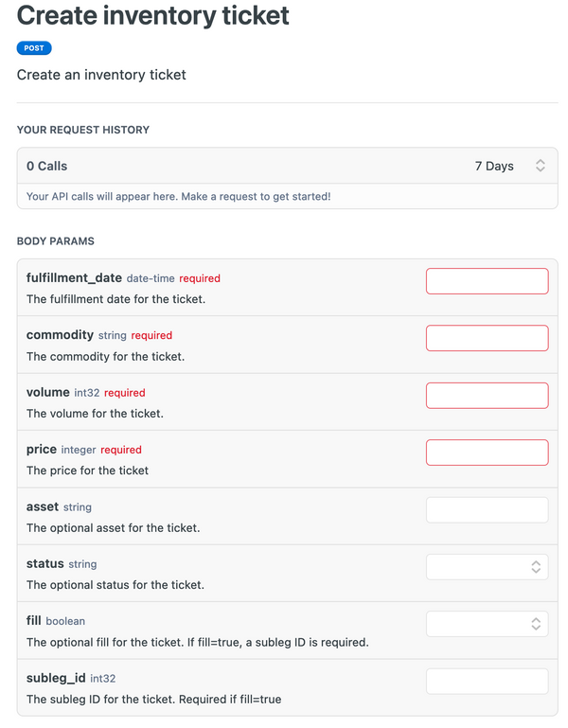
Task: Change the 7 Days history range
Action: point(494,166)
